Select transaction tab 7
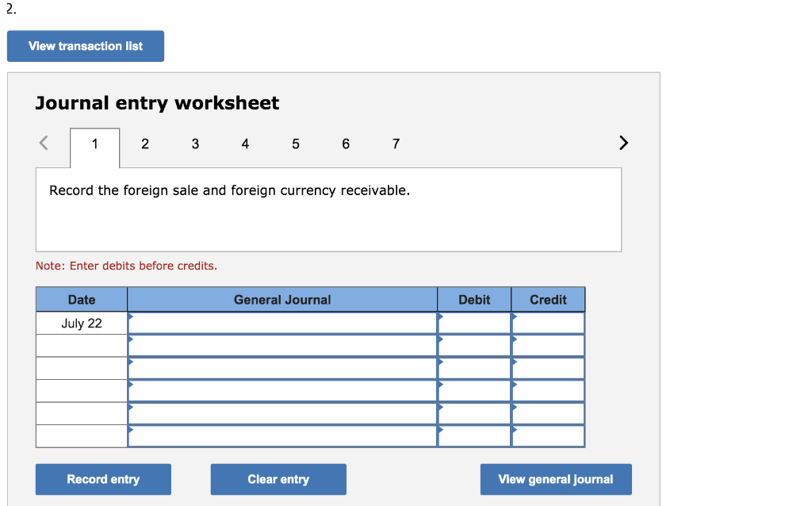Screen dimensions: 812x506 pyautogui.click(x=396, y=144)
